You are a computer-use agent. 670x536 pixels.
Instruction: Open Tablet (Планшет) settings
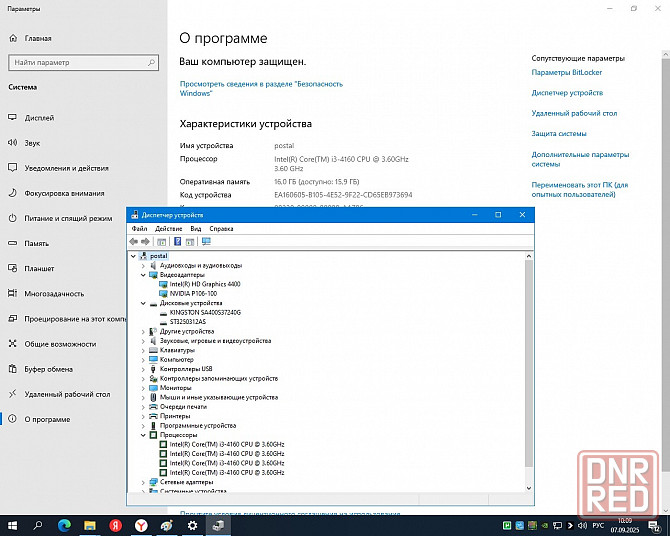pyautogui.click(x=39, y=269)
